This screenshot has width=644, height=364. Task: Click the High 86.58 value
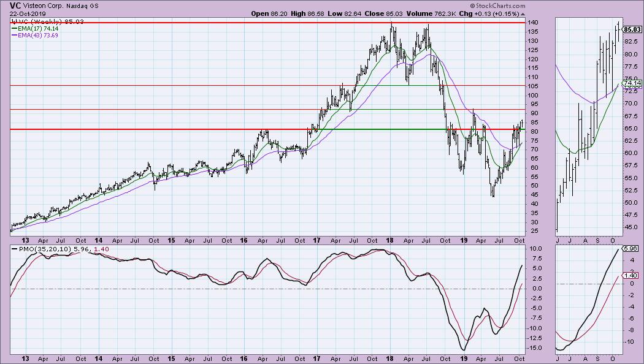click(307, 13)
